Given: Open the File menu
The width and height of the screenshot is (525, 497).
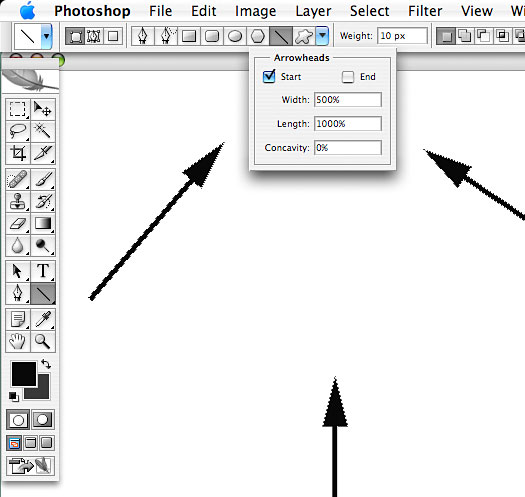Looking at the screenshot, I should coord(161,11).
